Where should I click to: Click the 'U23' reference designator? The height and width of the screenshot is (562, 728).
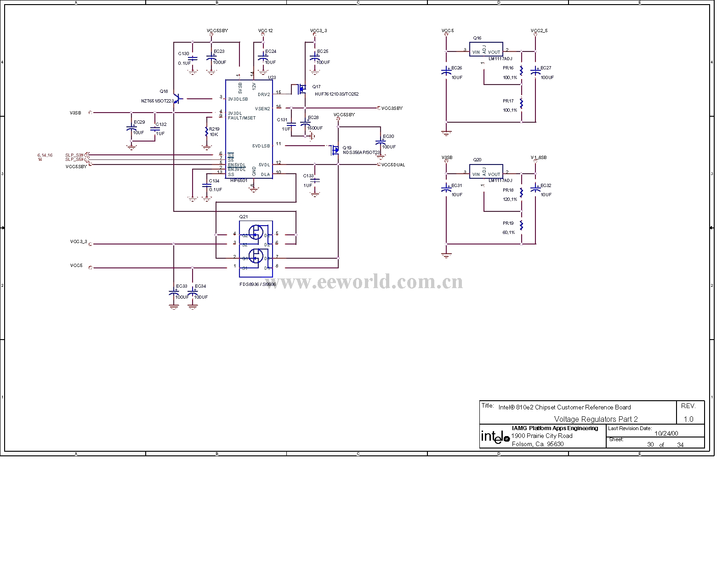271,78
